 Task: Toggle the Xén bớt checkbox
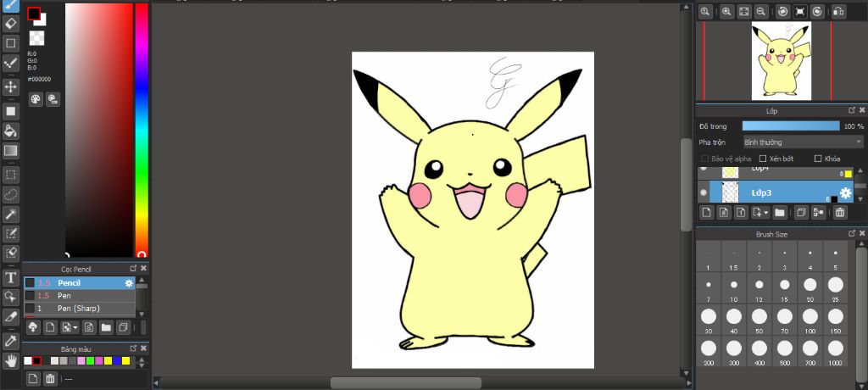763,159
